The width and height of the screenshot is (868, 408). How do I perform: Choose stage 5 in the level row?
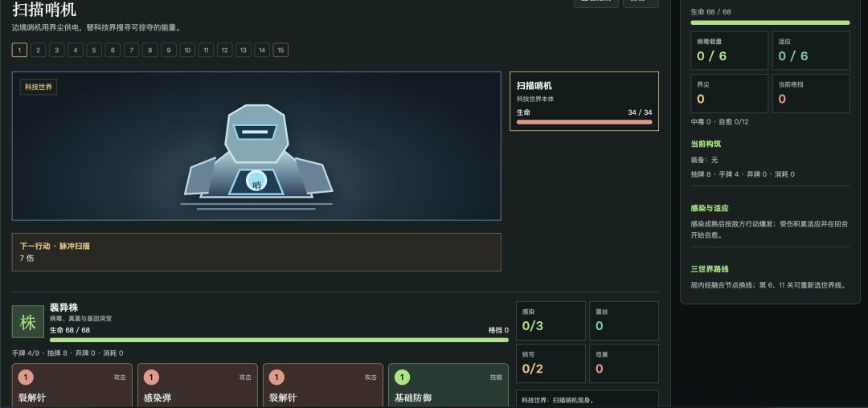pos(94,51)
